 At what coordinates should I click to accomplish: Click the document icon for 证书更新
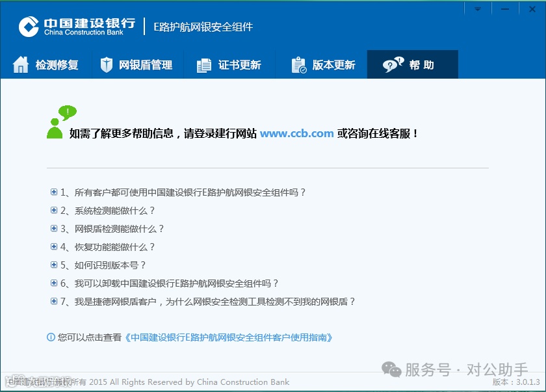[x=204, y=66]
